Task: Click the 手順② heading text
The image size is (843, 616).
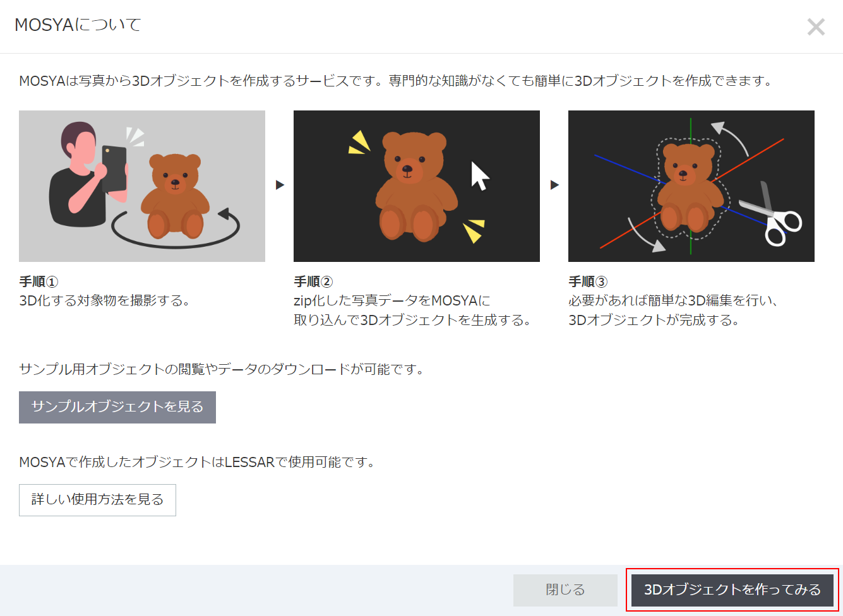Action: pos(313,281)
